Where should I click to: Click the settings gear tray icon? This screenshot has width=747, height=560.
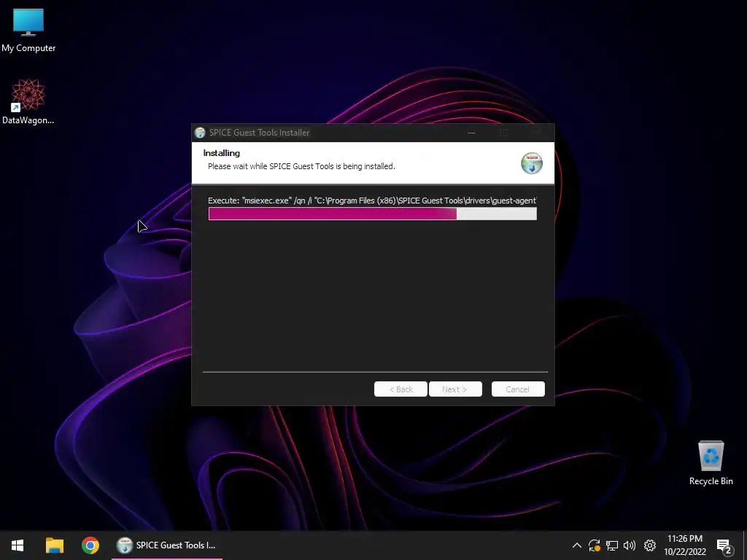pos(650,545)
